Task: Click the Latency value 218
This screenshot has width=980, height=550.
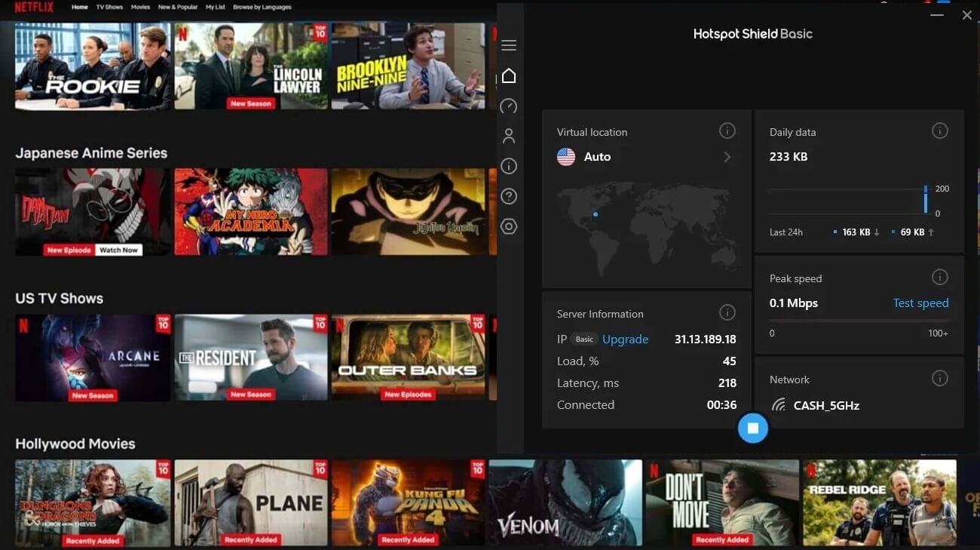Action: pos(727,383)
